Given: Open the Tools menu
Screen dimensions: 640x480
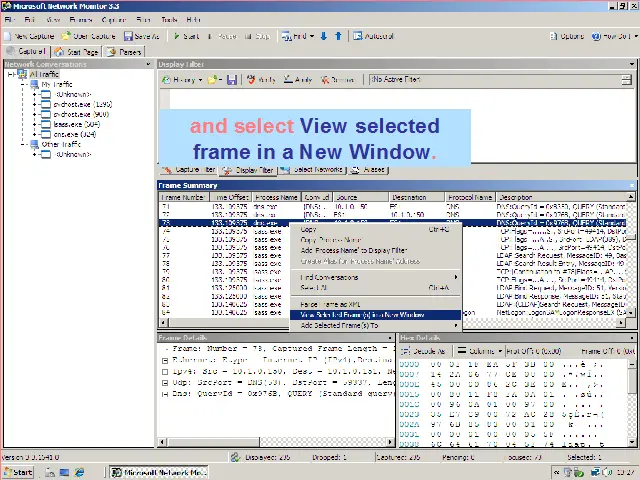Looking at the screenshot, I should point(169,20).
